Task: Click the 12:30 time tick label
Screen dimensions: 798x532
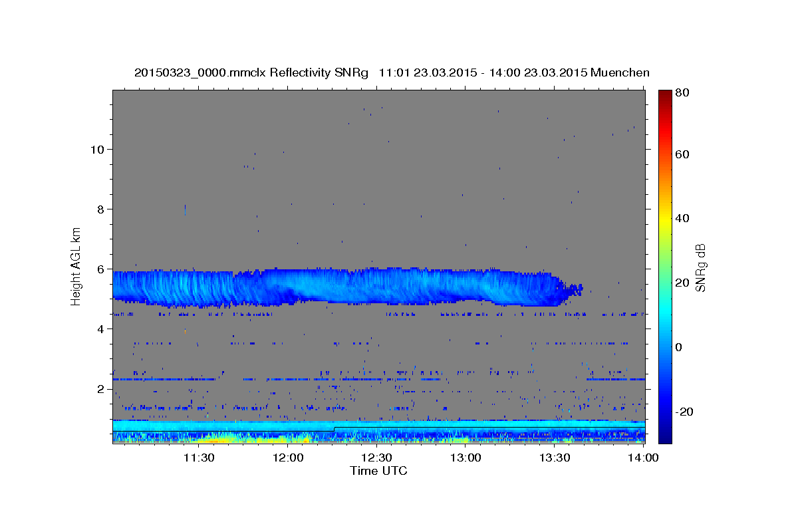Action: pyautogui.click(x=377, y=458)
